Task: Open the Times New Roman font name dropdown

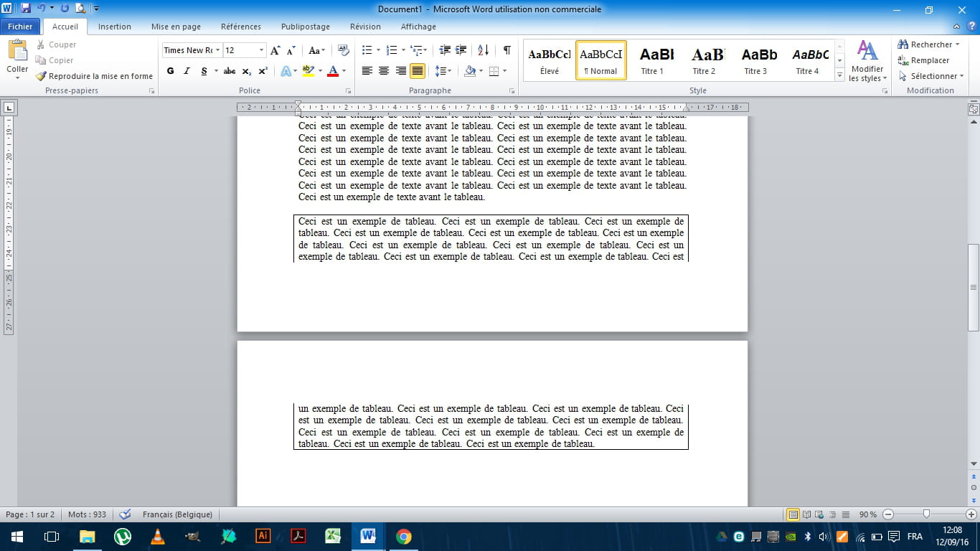Action: point(217,50)
